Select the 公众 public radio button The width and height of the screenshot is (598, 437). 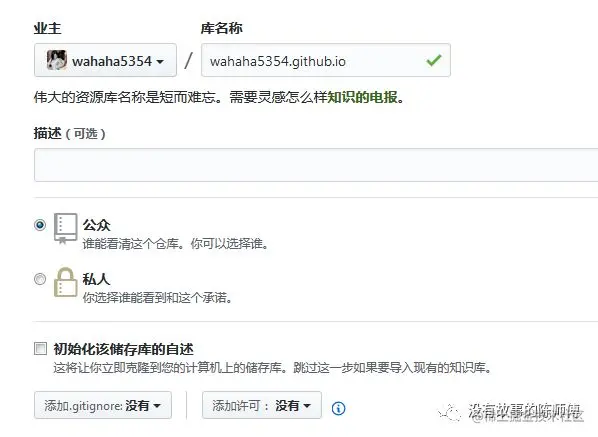40,225
